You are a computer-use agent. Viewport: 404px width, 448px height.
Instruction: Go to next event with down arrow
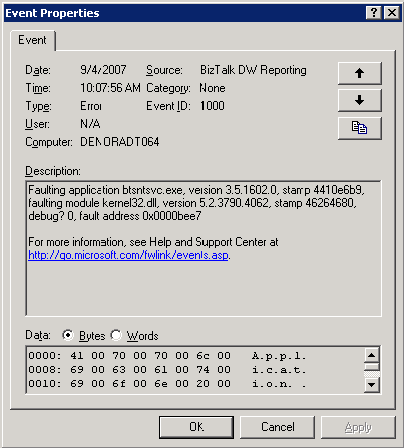point(359,100)
